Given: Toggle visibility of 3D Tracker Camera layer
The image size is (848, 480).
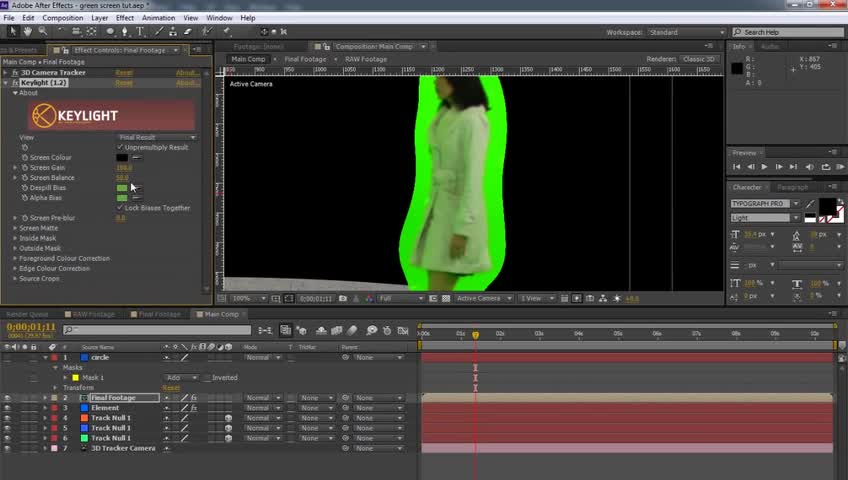Looking at the screenshot, I should coord(7,449).
